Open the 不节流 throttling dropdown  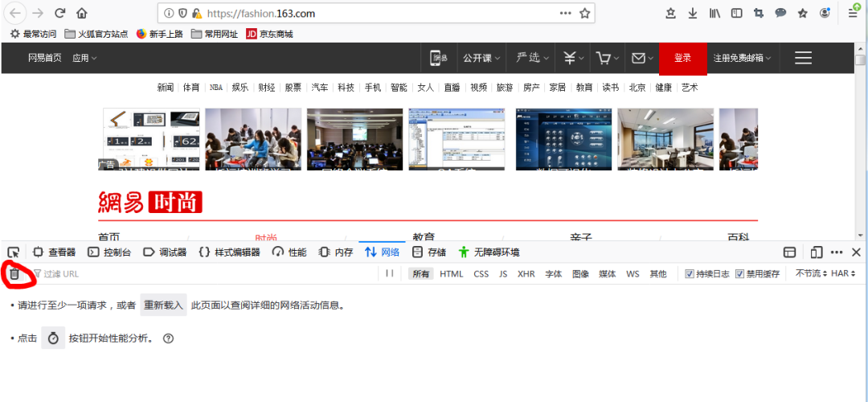(811, 273)
